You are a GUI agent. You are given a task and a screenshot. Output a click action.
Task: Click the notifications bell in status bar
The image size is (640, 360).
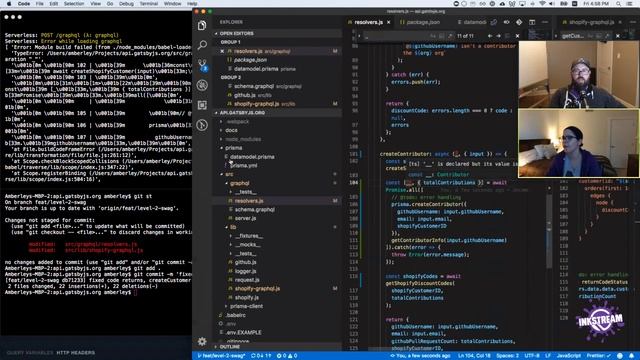click(631, 356)
